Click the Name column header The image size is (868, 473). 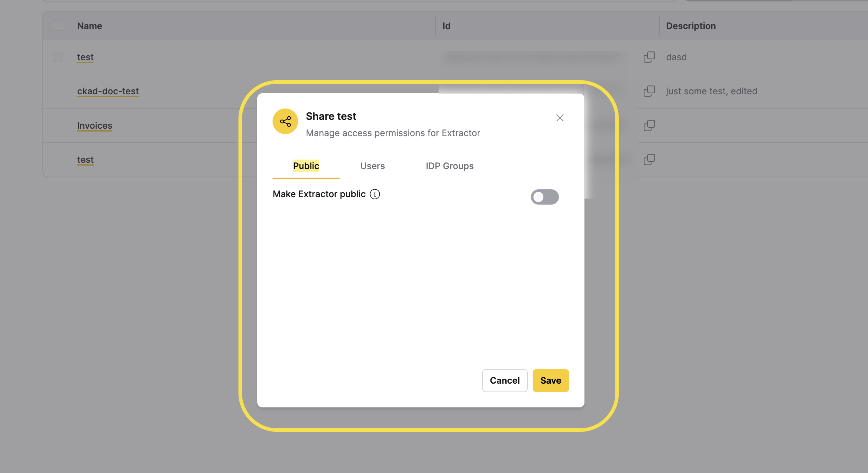pyautogui.click(x=89, y=26)
